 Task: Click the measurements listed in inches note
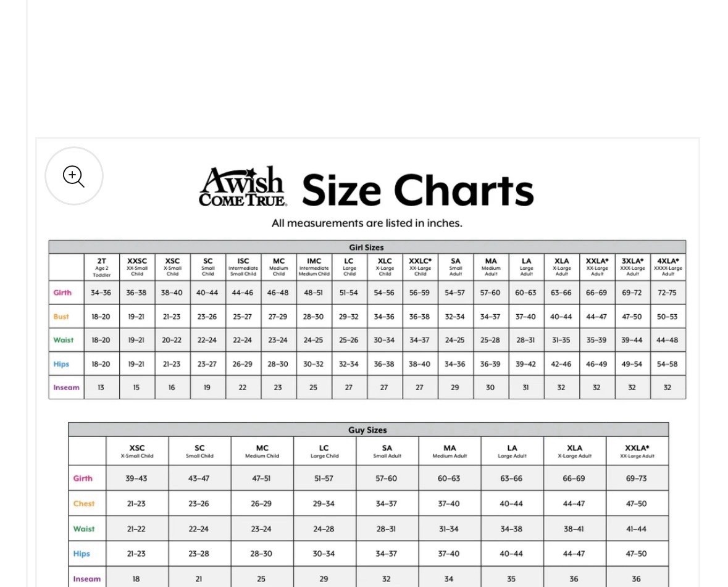[367, 223]
